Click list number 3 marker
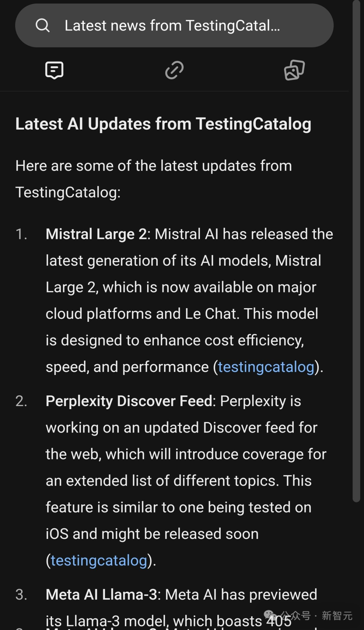364x630 pixels. coord(21,595)
